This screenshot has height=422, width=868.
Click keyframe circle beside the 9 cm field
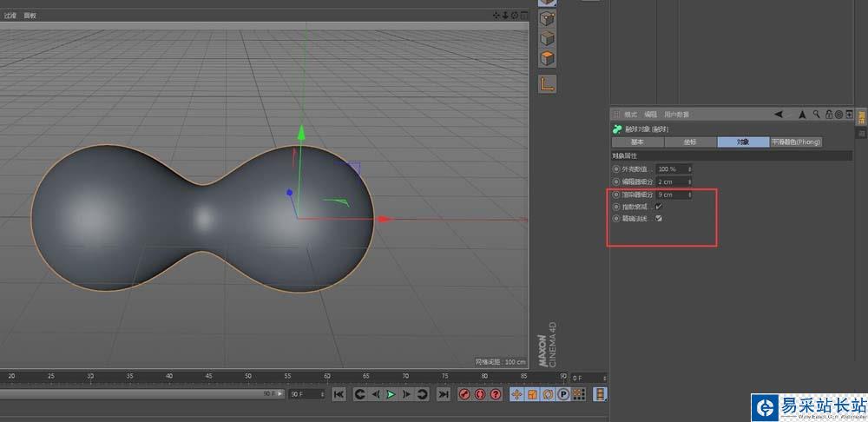[x=616, y=195]
